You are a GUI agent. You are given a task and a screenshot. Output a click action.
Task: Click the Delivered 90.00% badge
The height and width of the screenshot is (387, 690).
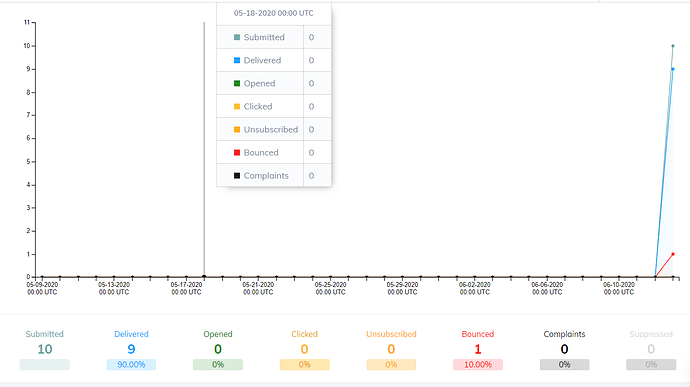[131, 365]
